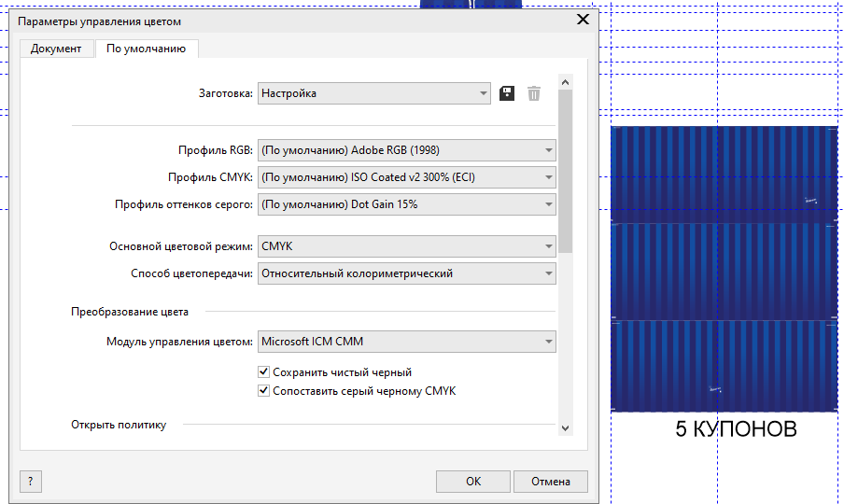
Task: Click the scroll down arrow in the dialog
Action: coord(565,428)
